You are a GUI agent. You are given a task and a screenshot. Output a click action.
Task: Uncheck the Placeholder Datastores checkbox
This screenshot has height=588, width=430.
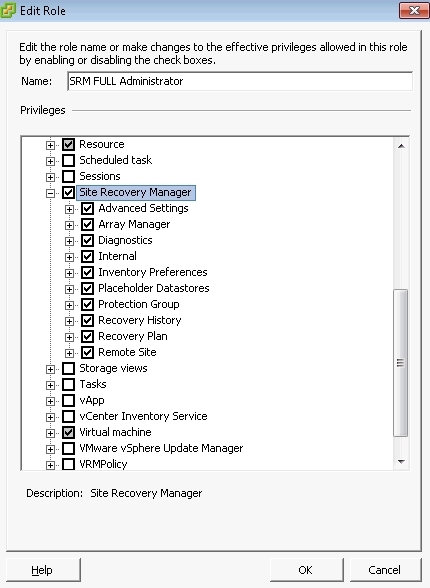pyautogui.click(x=87, y=288)
